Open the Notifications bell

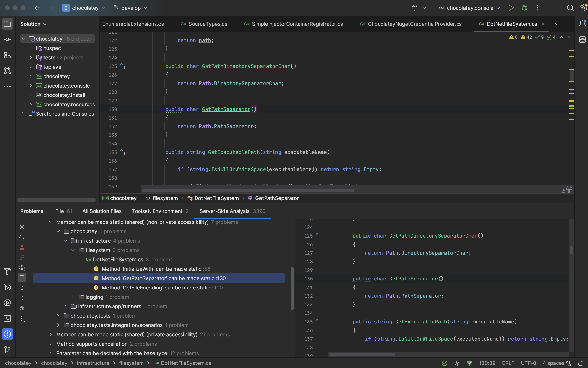point(582,24)
